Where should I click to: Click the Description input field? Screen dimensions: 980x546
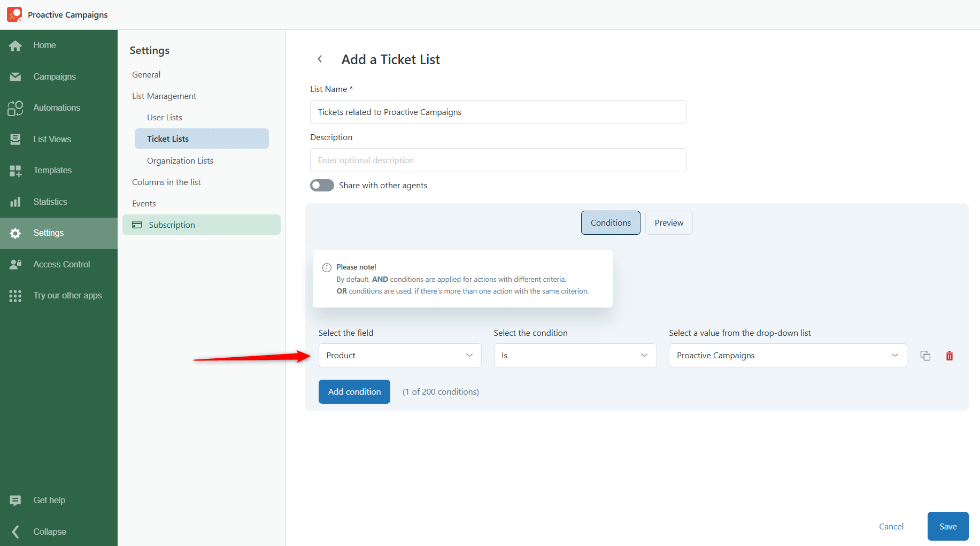click(x=498, y=160)
